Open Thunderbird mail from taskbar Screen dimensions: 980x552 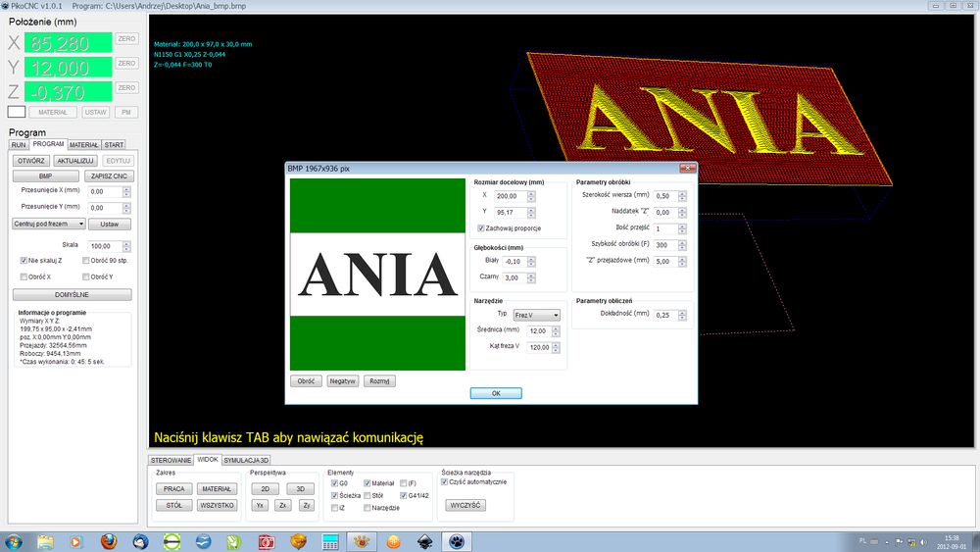point(140,541)
